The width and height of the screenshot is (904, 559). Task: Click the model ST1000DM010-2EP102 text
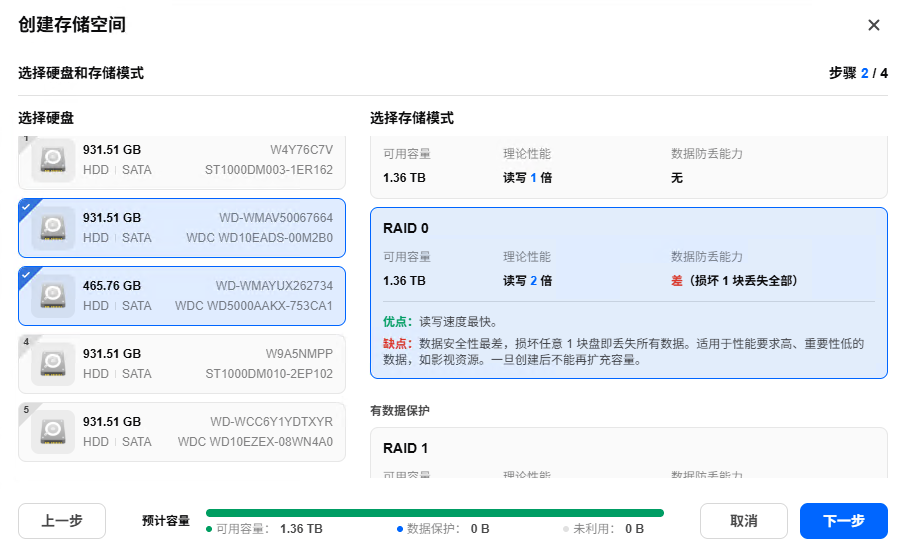[269, 373]
